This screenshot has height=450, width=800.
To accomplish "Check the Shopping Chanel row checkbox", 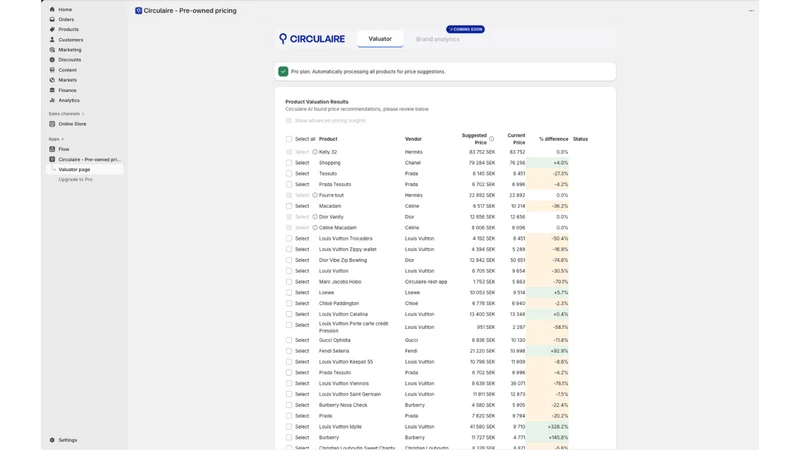I will coord(289,163).
